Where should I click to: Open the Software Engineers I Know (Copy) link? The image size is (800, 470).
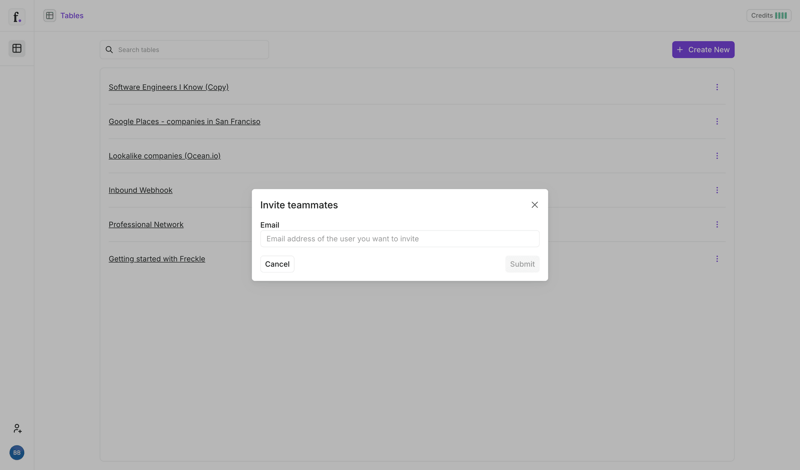tap(168, 87)
